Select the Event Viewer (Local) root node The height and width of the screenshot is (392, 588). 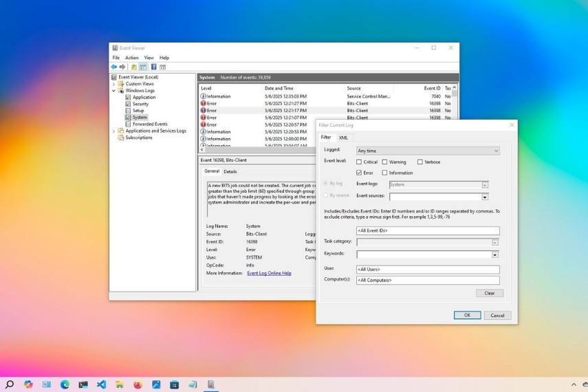138,77
